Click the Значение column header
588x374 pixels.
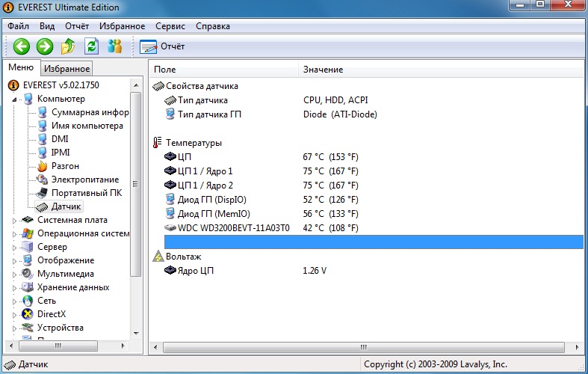click(442, 70)
